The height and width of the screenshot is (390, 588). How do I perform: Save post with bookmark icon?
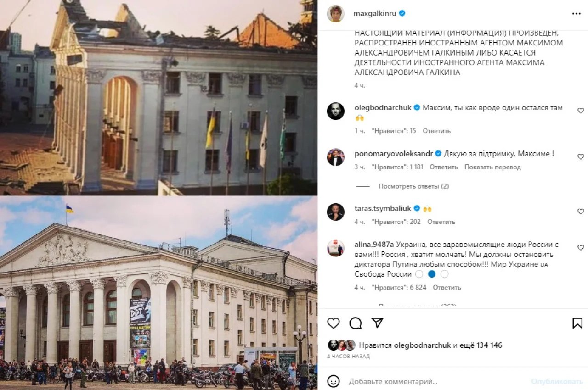click(x=577, y=323)
